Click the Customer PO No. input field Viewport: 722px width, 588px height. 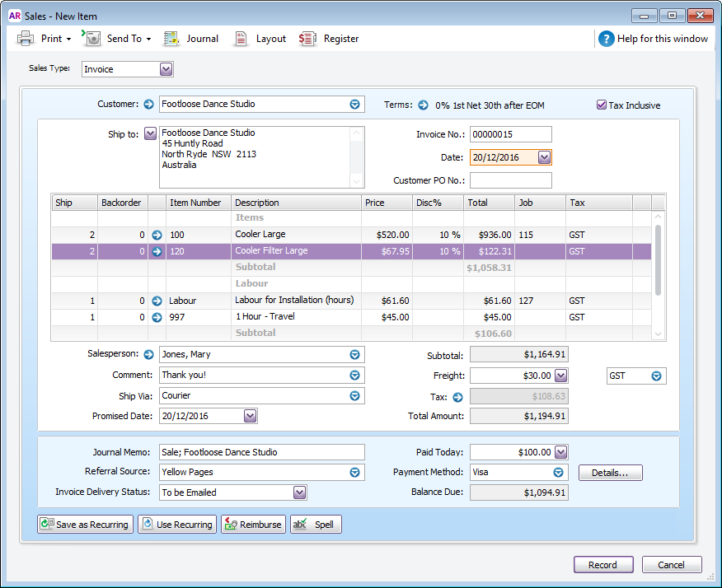[x=510, y=180]
